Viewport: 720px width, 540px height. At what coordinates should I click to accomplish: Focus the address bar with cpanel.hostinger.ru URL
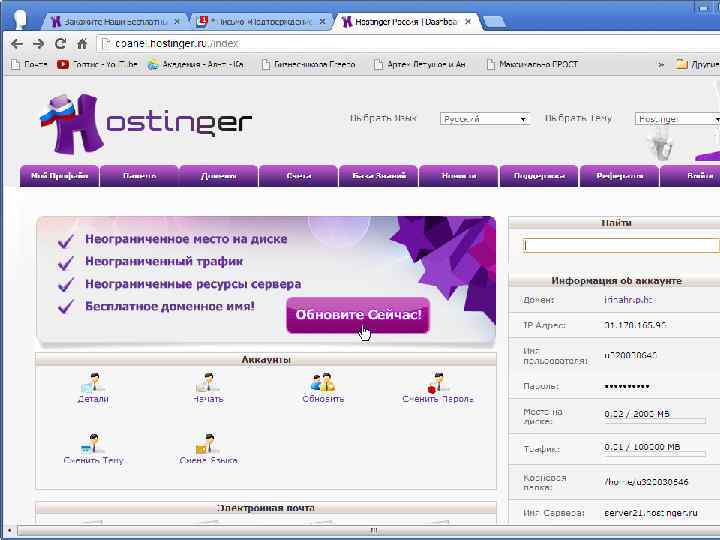point(409,44)
